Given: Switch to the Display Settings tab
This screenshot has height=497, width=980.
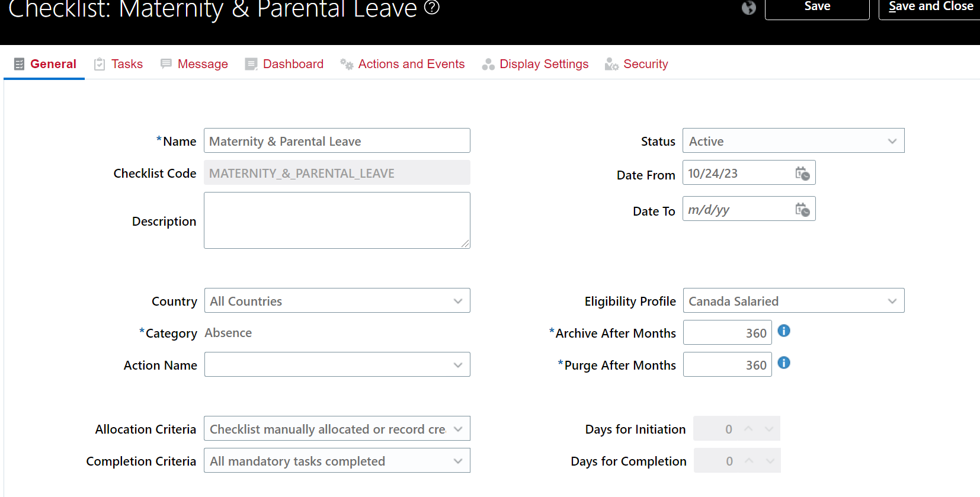Looking at the screenshot, I should 544,63.
